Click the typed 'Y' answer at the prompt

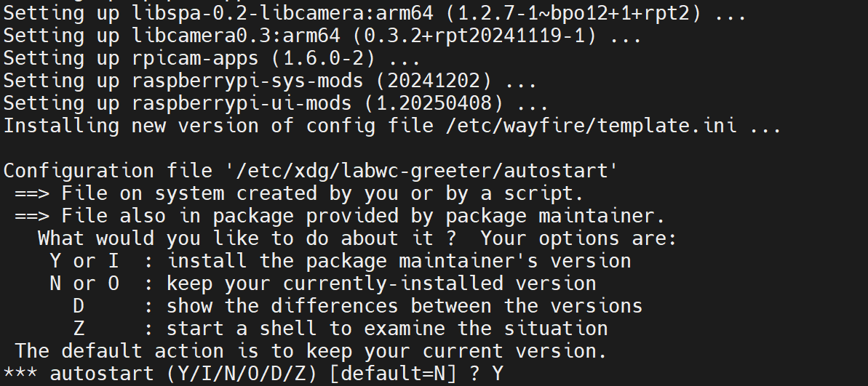[498, 374]
